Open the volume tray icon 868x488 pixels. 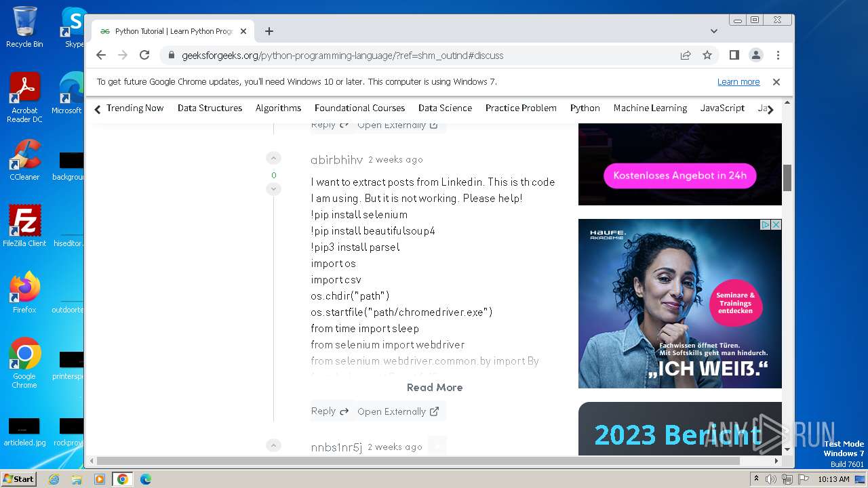(x=771, y=479)
